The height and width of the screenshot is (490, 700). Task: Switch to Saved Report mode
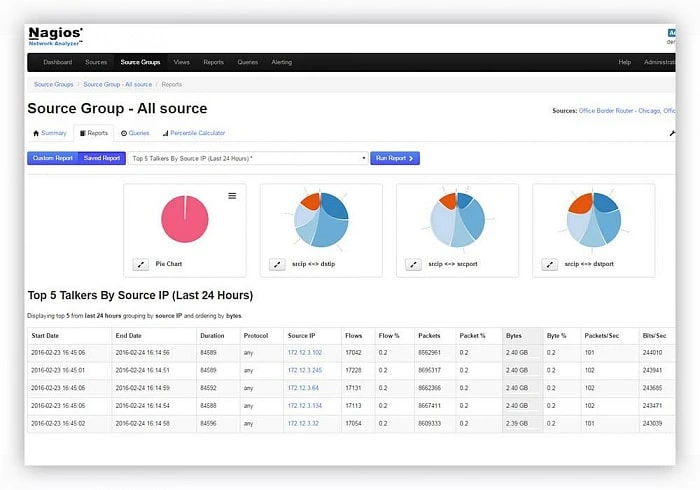click(x=102, y=158)
